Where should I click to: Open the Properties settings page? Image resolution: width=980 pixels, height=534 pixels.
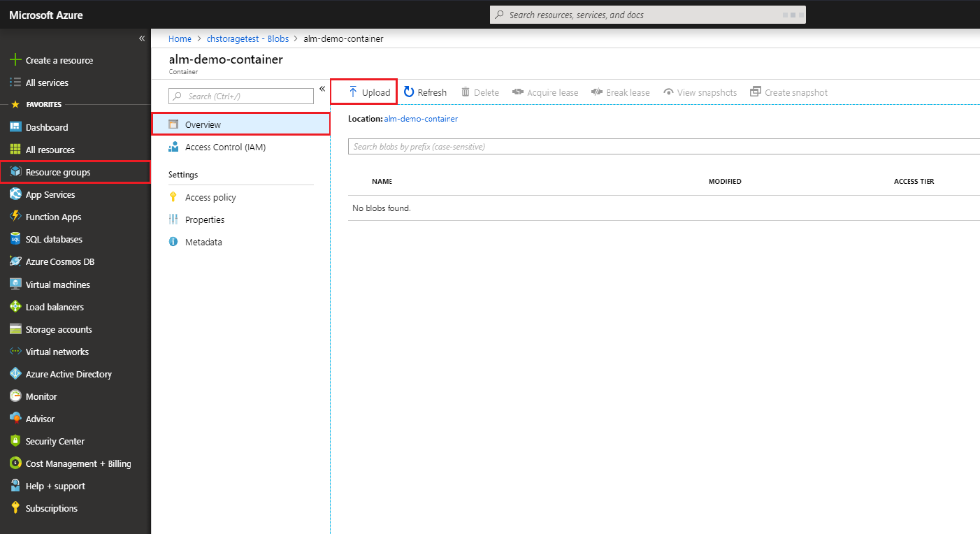point(205,219)
